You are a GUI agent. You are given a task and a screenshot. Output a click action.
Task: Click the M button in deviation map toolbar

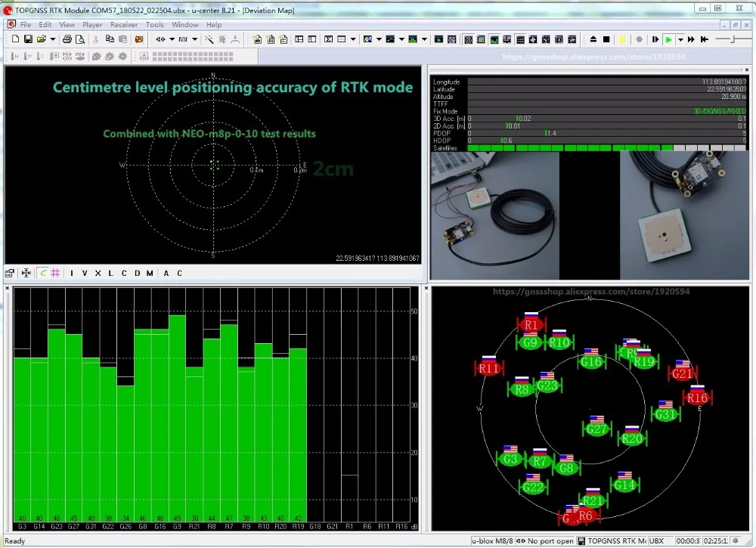click(x=150, y=273)
